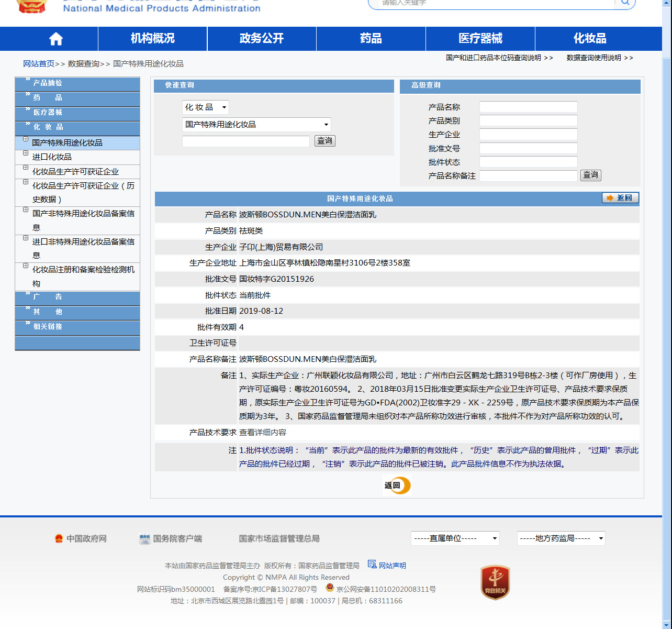Click the 批件状态 input field
The width and height of the screenshot is (672, 629).
(529, 162)
